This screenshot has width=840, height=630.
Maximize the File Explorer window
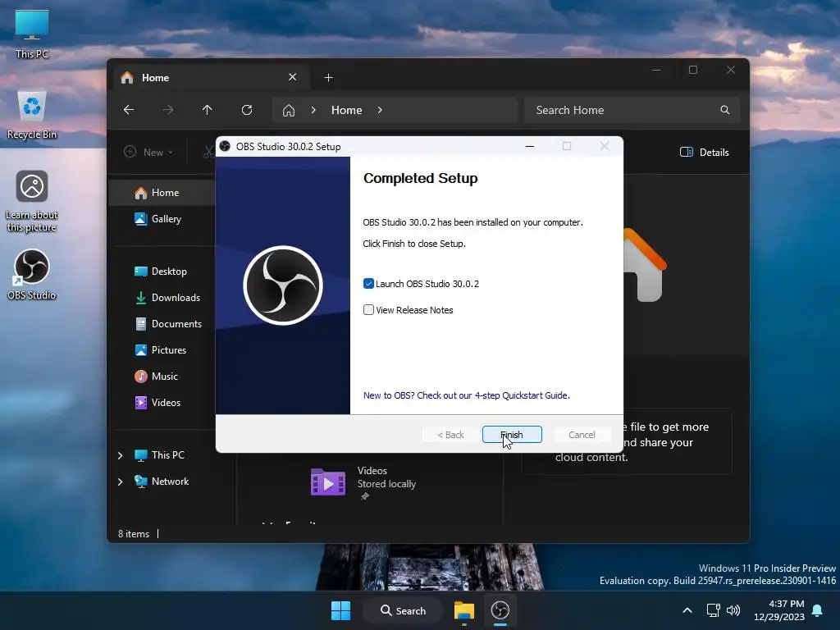693,71
